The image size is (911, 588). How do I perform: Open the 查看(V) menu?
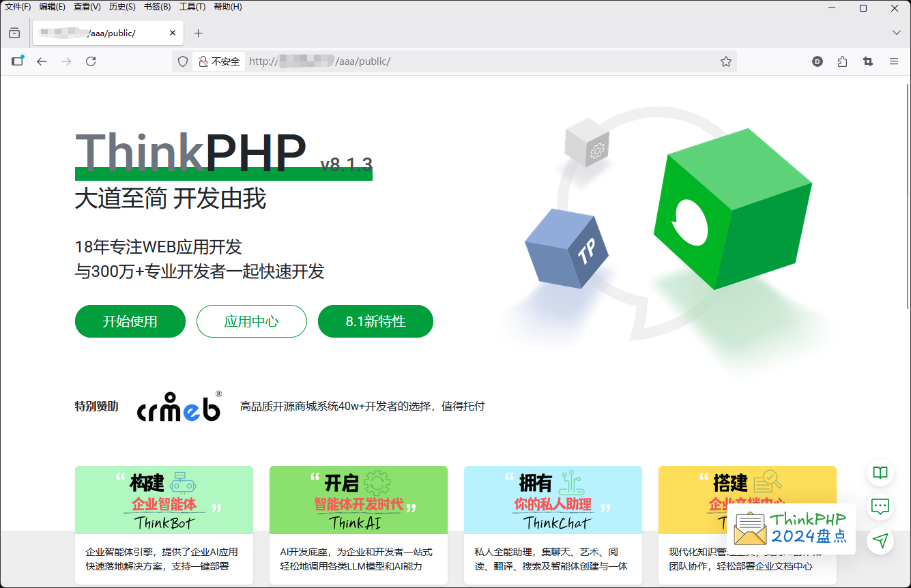pyautogui.click(x=87, y=7)
